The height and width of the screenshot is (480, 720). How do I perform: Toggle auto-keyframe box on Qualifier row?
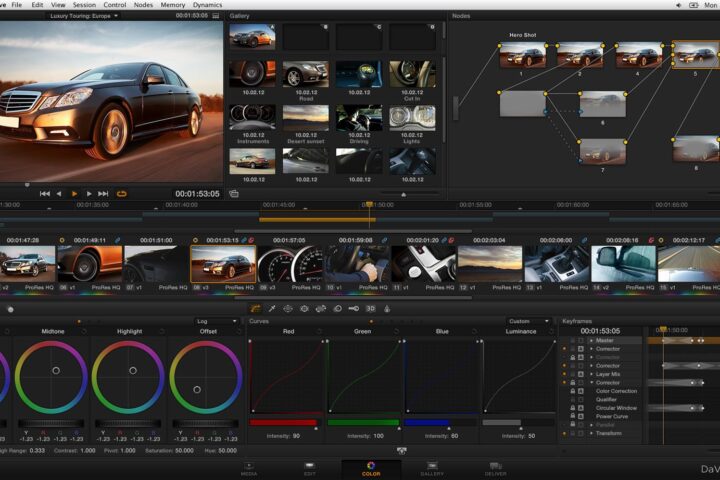pyautogui.click(x=581, y=400)
